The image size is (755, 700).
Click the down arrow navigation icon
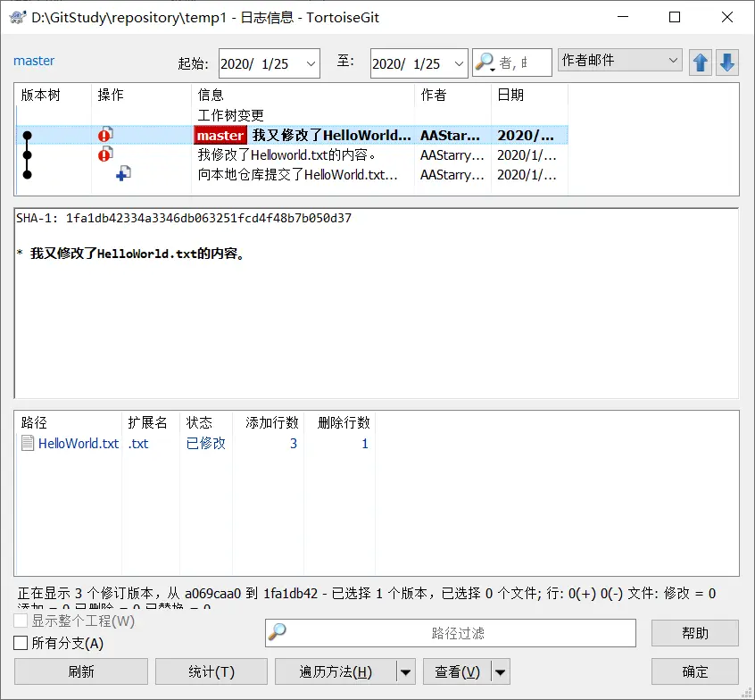click(x=727, y=62)
